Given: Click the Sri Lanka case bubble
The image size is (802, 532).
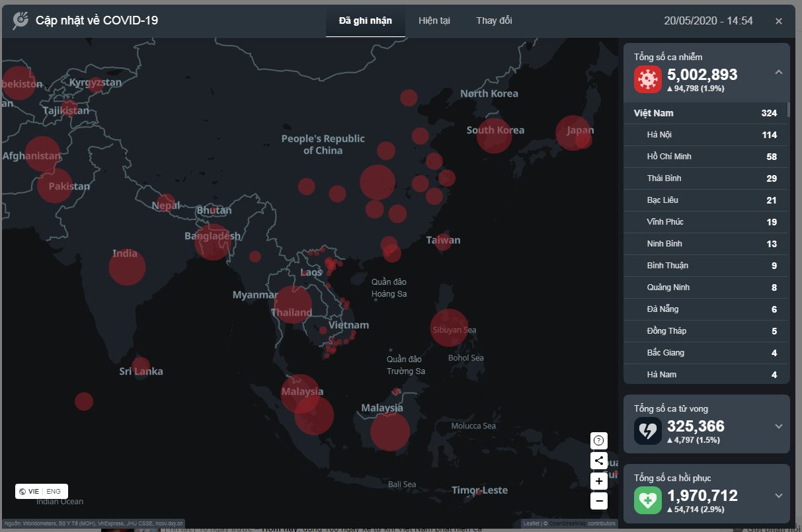Looking at the screenshot, I should (x=140, y=367).
